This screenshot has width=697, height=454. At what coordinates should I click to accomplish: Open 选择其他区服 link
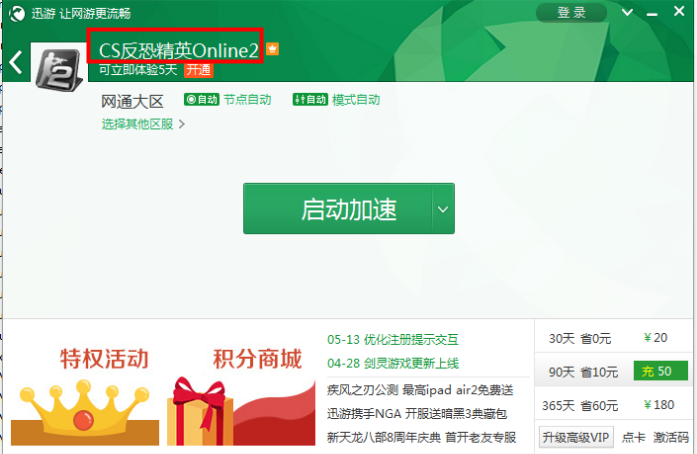tap(137, 124)
